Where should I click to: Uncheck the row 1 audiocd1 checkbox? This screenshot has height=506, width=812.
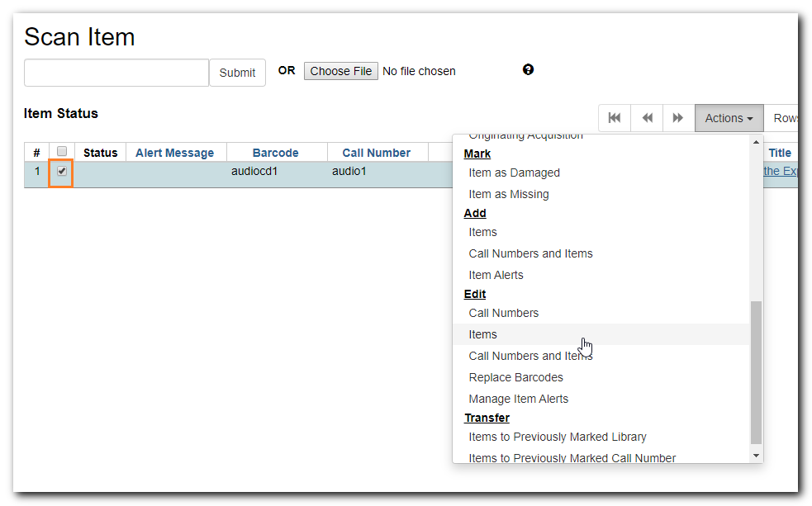[x=62, y=171]
